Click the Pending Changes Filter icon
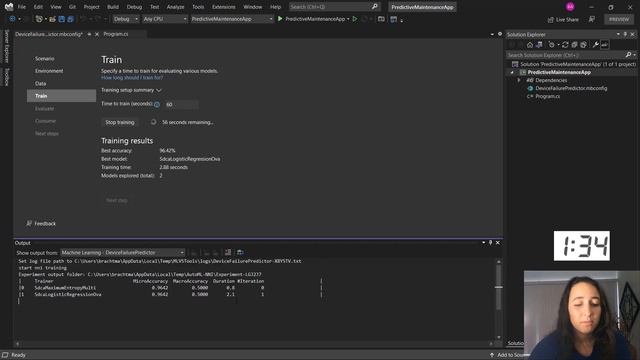The width and height of the screenshot is (640, 360). point(551,44)
